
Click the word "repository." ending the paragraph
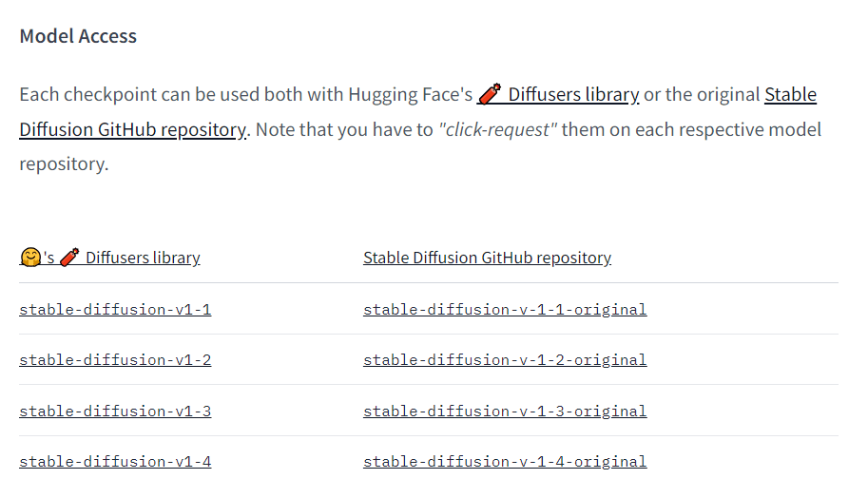pos(64,163)
